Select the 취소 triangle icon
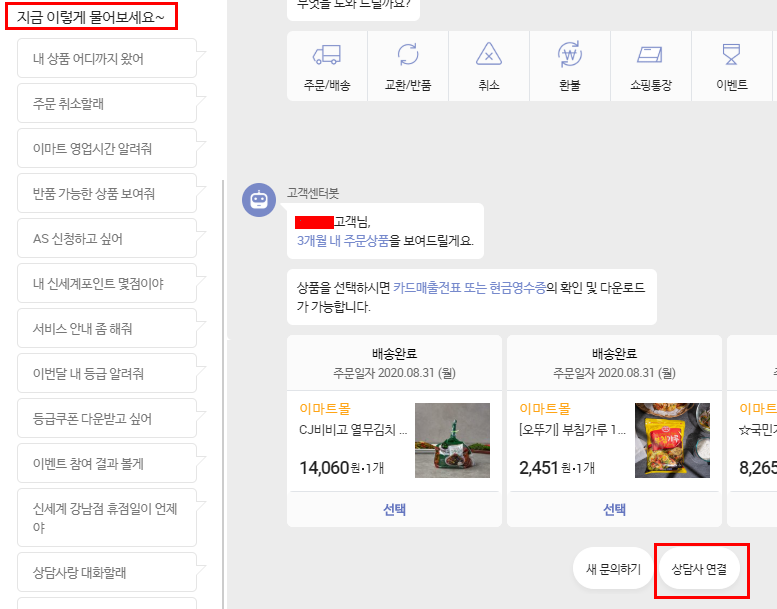This screenshot has height=609, width=777. pos(489,55)
